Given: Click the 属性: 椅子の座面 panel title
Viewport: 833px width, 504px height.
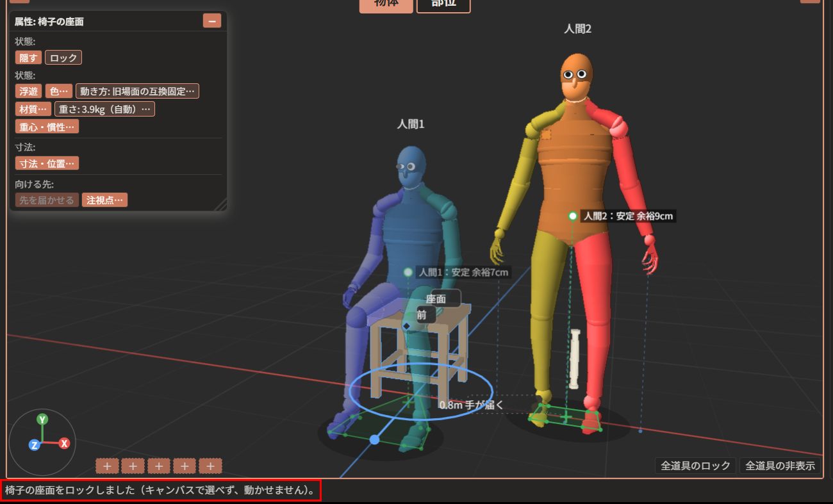Looking at the screenshot, I should point(49,21).
